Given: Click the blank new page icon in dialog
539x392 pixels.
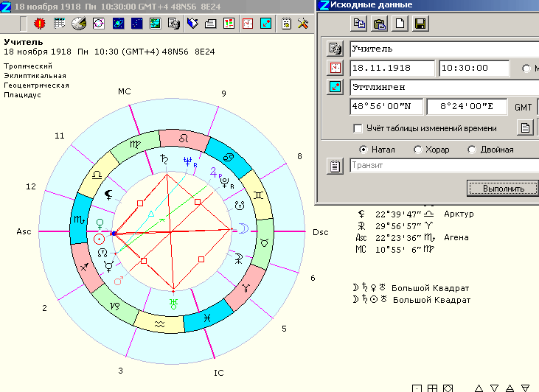Looking at the screenshot, I should point(400,24).
